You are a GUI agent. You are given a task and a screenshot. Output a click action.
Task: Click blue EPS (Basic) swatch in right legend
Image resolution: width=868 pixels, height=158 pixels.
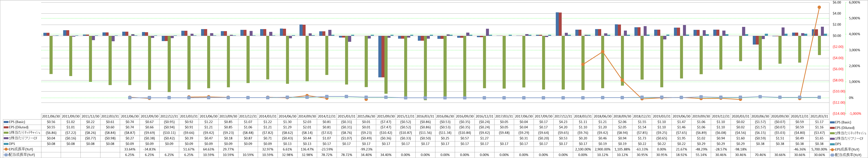point(832,122)
